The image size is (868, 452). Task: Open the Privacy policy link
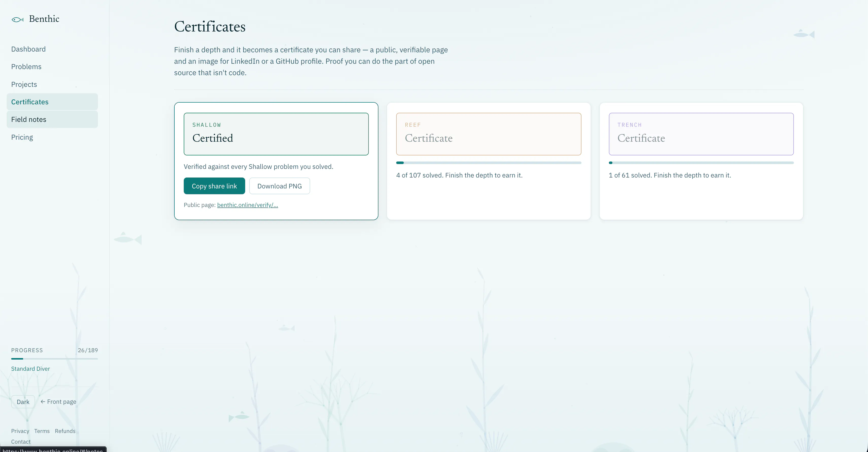(20, 431)
